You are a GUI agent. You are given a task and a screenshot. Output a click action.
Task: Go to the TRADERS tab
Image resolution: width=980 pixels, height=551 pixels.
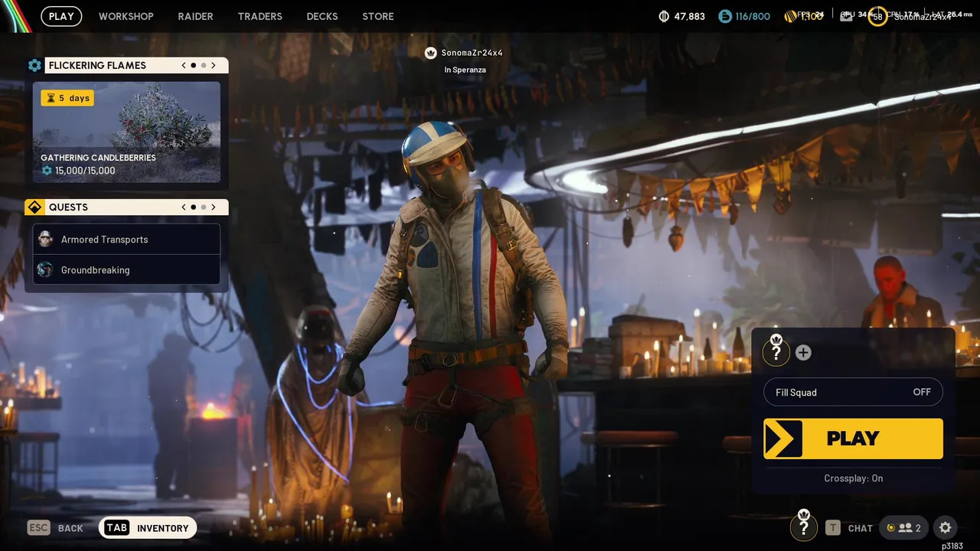pos(260,16)
